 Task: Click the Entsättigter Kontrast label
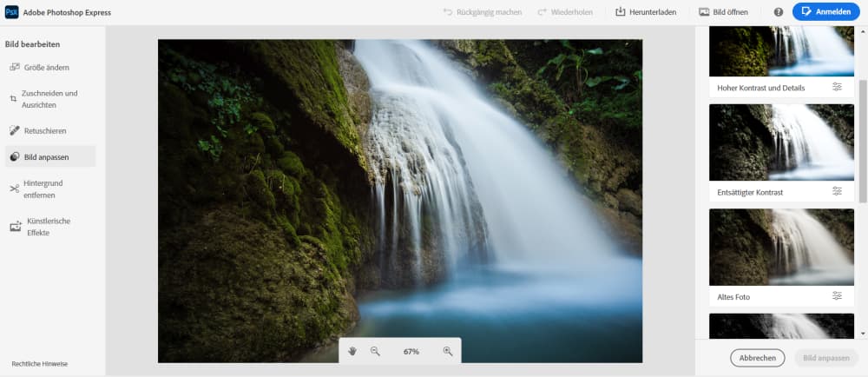(750, 192)
